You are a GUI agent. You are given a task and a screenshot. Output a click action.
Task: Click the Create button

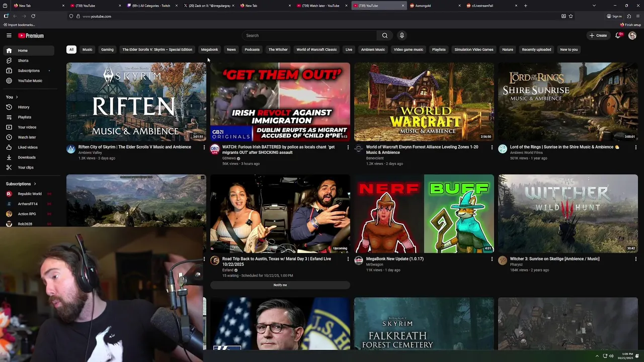point(599,36)
